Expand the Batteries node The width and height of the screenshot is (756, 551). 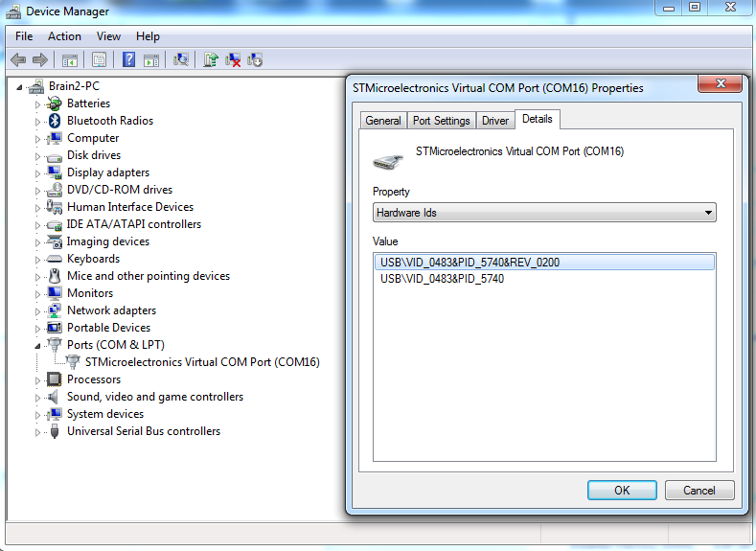(37, 104)
